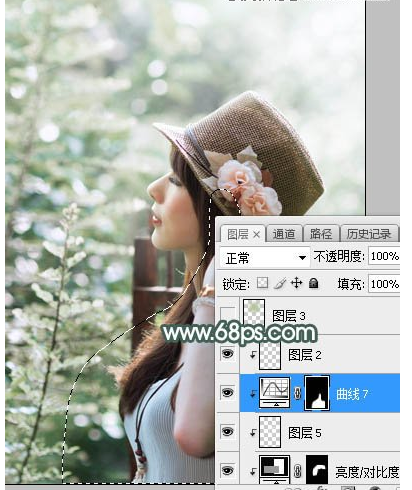Click the 不透明度 value field
This screenshot has height=490, width=412.
384,256
